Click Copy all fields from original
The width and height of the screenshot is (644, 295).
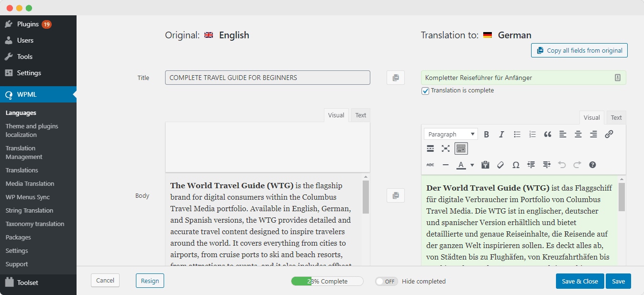[579, 50]
